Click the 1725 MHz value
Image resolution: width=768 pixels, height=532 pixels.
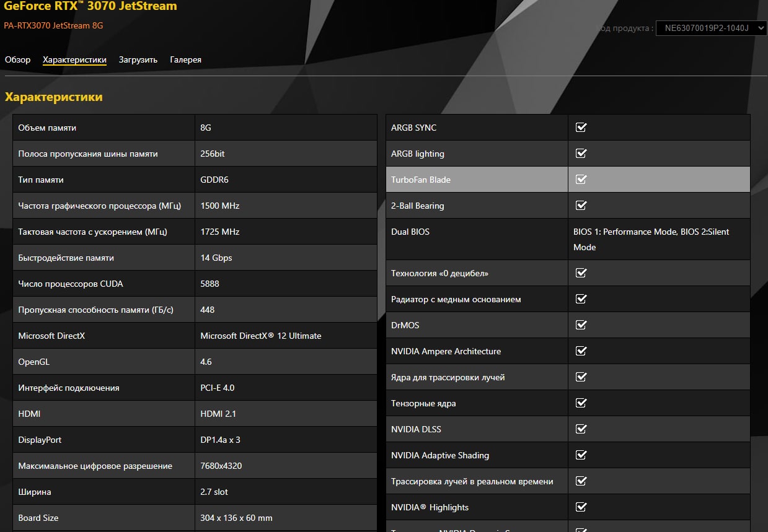tap(220, 232)
